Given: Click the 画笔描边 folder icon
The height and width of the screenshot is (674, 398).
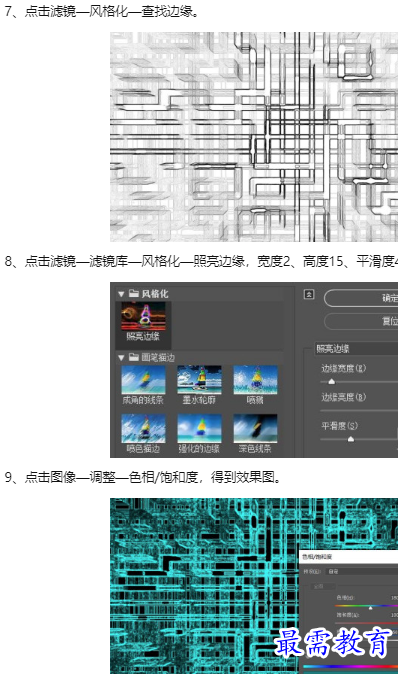Looking at the screenshot, I should pyautogui.click(x=134, y=357).
